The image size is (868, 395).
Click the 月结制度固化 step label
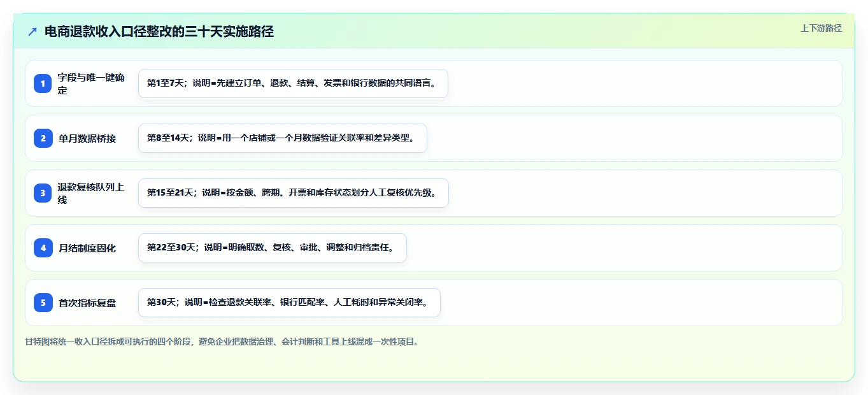click(87, 248)
